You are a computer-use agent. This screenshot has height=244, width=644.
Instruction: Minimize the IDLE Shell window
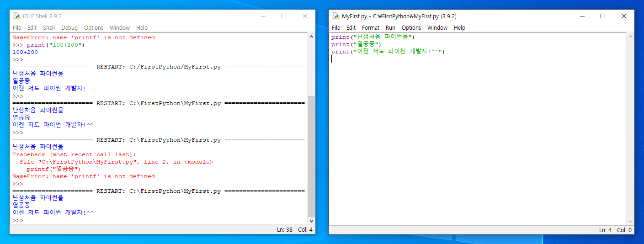coord(263,16)
